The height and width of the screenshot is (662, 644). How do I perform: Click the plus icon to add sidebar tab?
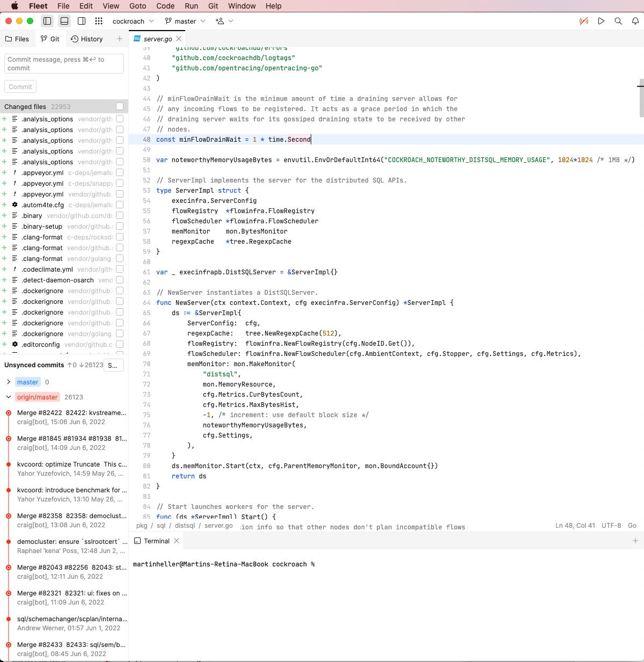tap(120, 39)
